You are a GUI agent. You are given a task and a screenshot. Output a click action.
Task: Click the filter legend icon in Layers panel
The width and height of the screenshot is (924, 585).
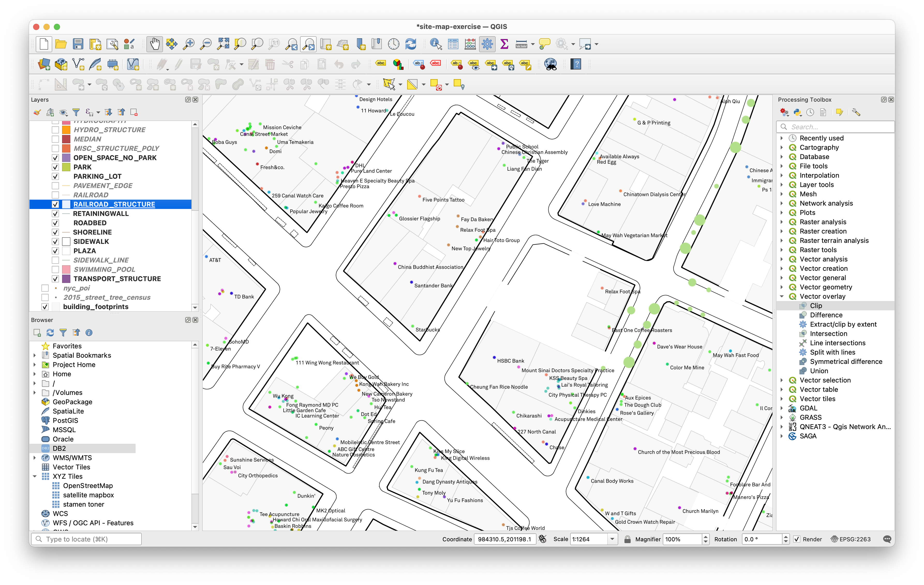76,113
